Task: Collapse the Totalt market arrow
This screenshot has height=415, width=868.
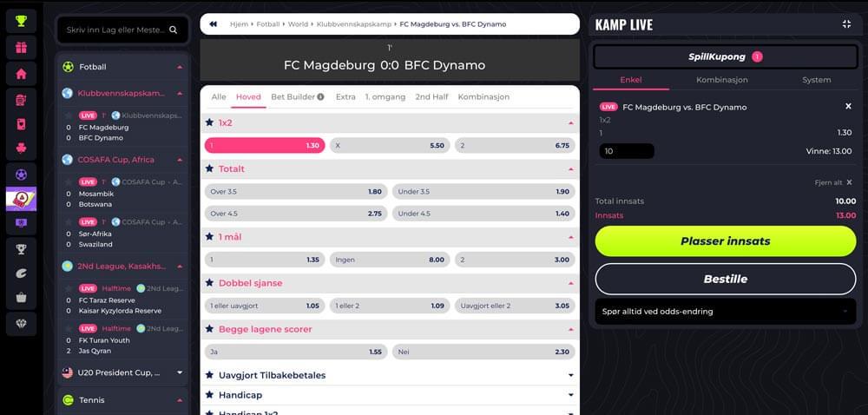Action: click(x=571, y=169)
